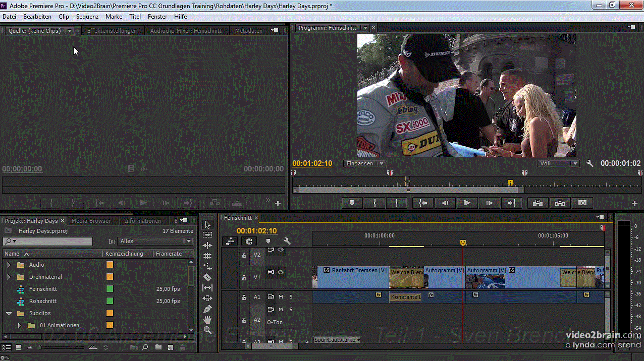Viewport: 644px width, 361px height.
Task: Open the Metadaten tab
Action: pos(249,31)
